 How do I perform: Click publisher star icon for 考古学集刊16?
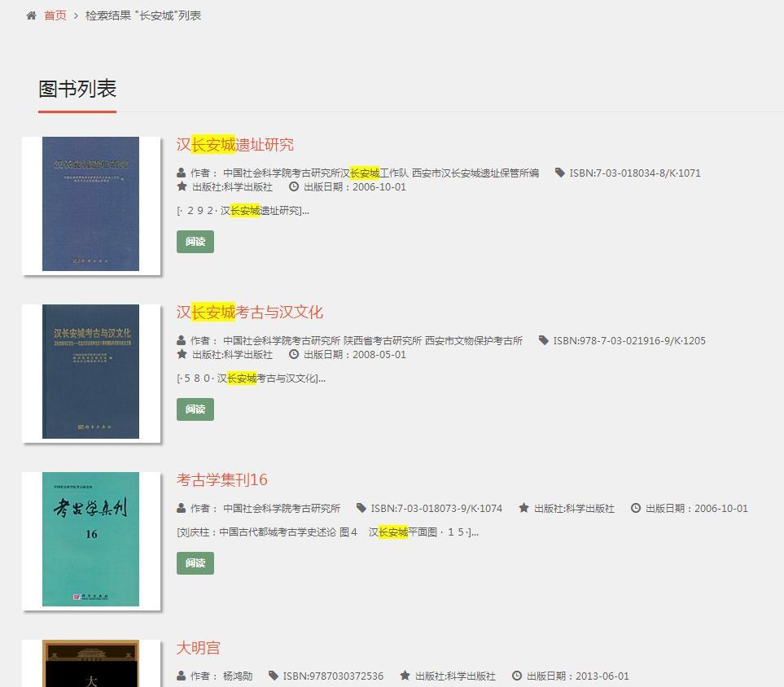pyautogui.click(x=523, y=508)
